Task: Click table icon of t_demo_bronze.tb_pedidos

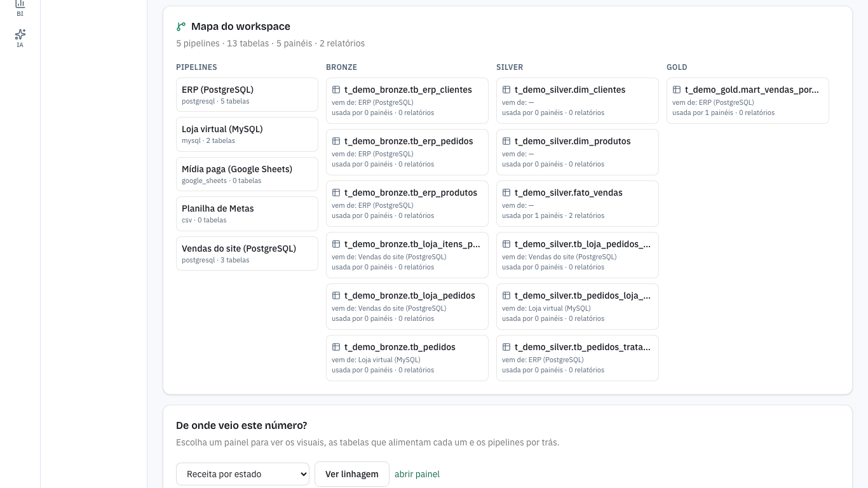Action: tap(336, 348)
